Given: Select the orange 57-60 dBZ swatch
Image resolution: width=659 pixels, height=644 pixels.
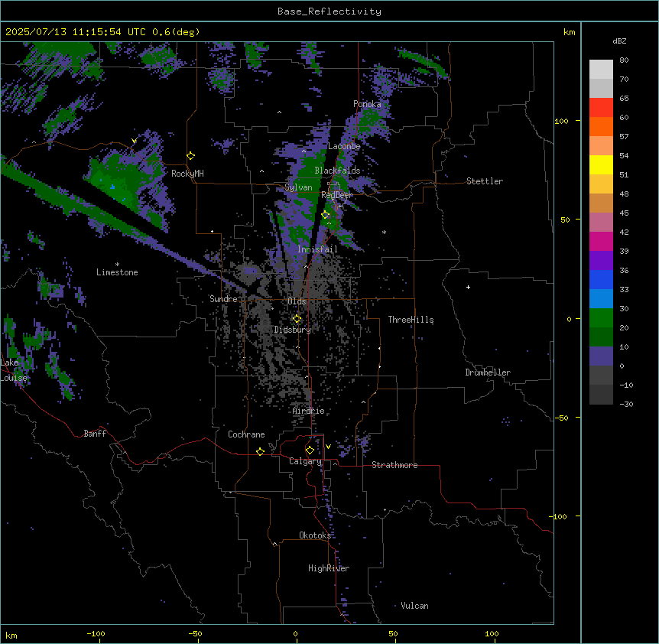Looking at the screenshot, I should point(601,126).
